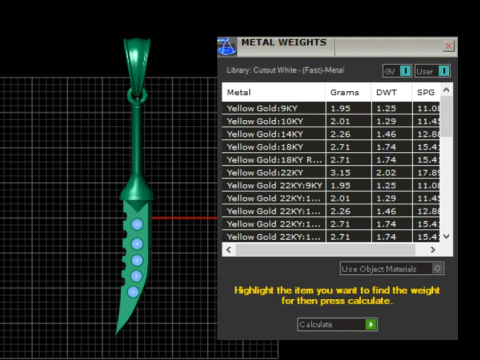The width and height of the screenshot is (480, 360).
Task: Close the Metal Weights dialog
Action: [449, 46]
